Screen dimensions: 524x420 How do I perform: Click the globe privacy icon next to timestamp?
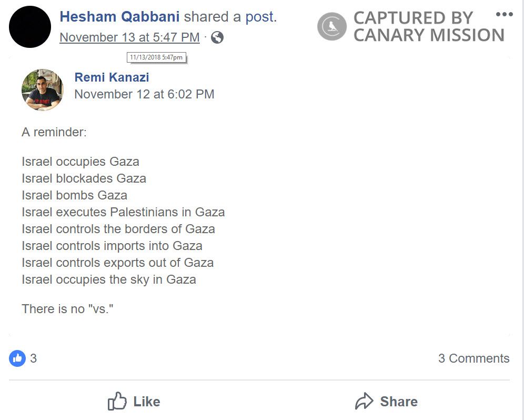coord(216,37)
